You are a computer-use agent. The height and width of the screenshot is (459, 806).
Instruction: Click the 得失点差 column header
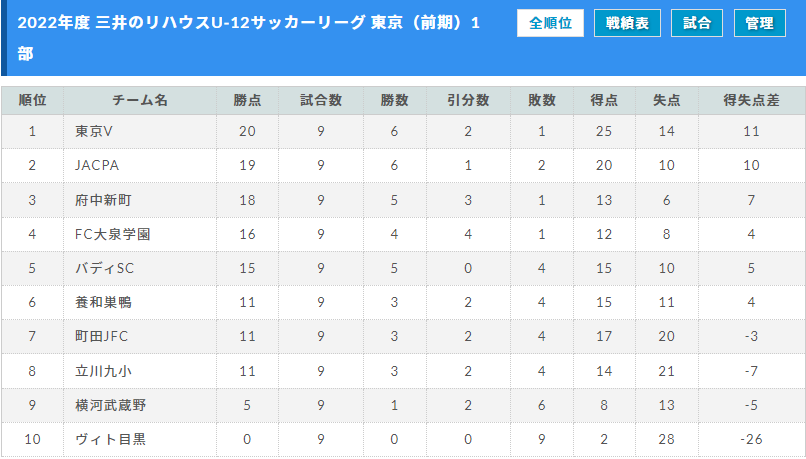tap(751, 100)
